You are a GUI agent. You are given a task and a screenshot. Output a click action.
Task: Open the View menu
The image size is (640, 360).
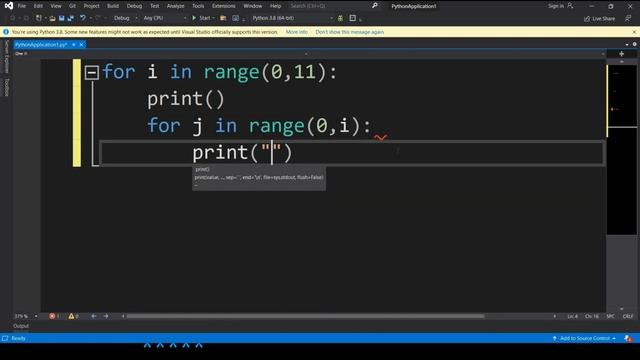(x=56, y=6)
